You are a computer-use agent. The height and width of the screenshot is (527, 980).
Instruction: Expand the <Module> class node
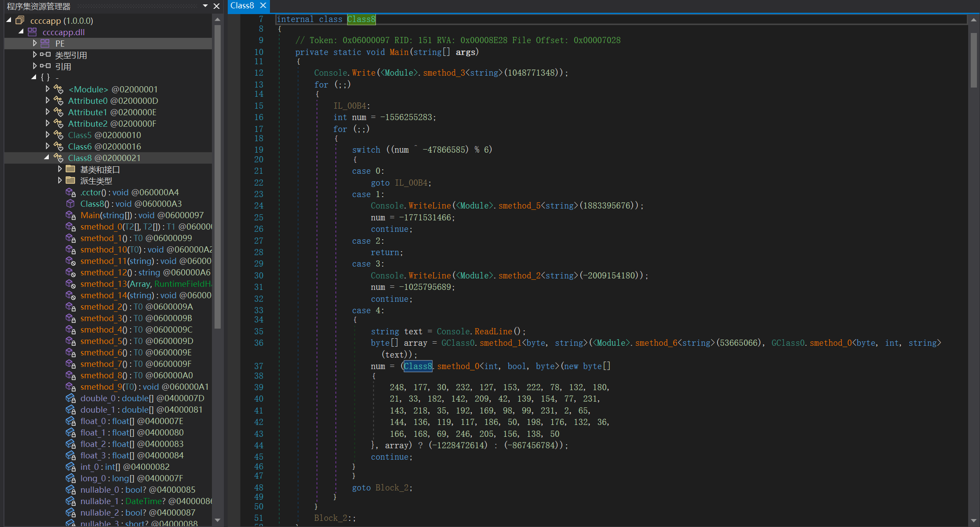[x=47, y=89]
